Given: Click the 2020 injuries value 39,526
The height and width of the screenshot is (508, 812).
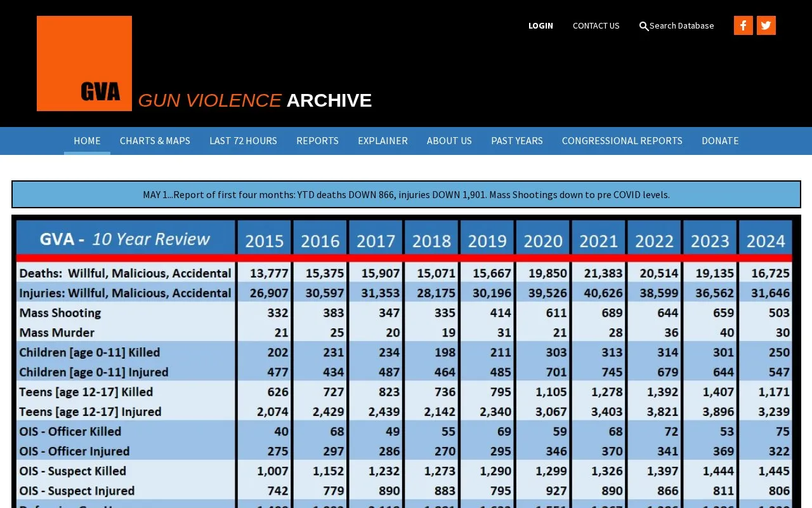Looking at the screenshot, I should click(x=547, y=293).
